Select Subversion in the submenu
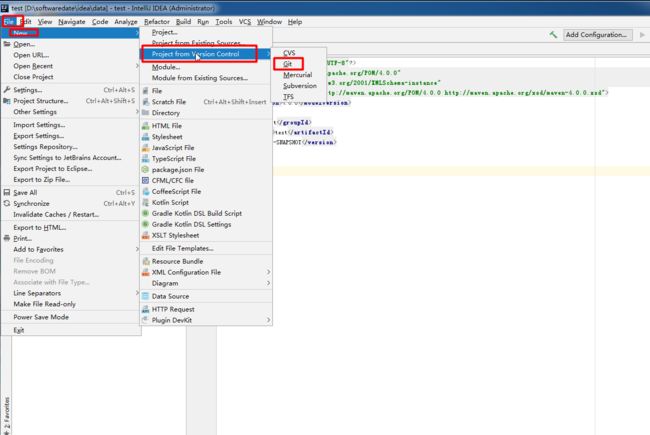This screenshot has width=650, height=435. (x=300, y=86)
